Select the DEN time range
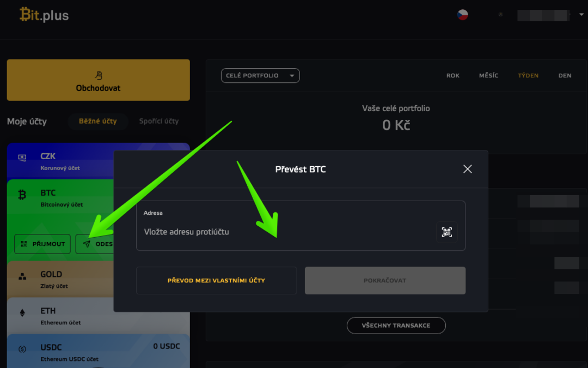Viewport: 588px width, 368px height. pos(565,75)
